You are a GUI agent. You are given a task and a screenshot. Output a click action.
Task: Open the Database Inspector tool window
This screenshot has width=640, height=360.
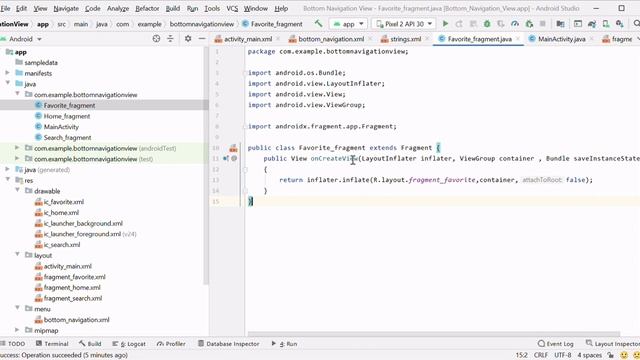pyautogui.click(x=229, y=344)
